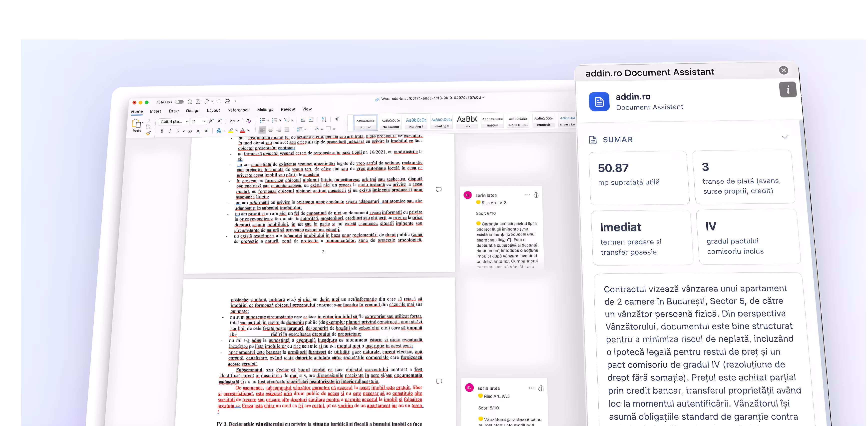Select Justify alignment icon

coord(287,129)
